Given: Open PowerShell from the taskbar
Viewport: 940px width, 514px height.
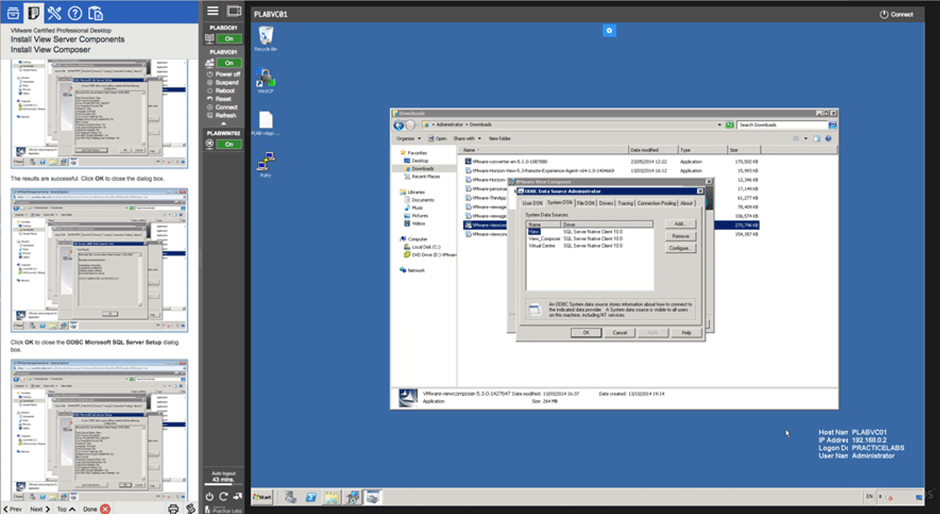Looking at the screenshot, I should [x=311, y=497].
